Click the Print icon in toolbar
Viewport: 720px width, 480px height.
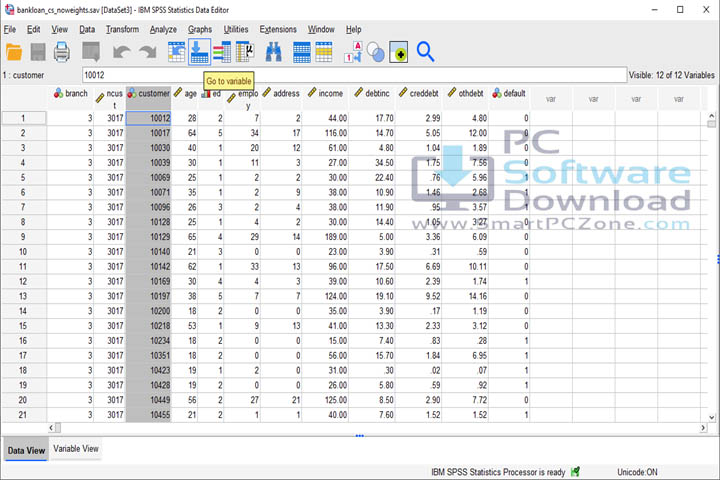pyautogui.click(x=62, y=52)
